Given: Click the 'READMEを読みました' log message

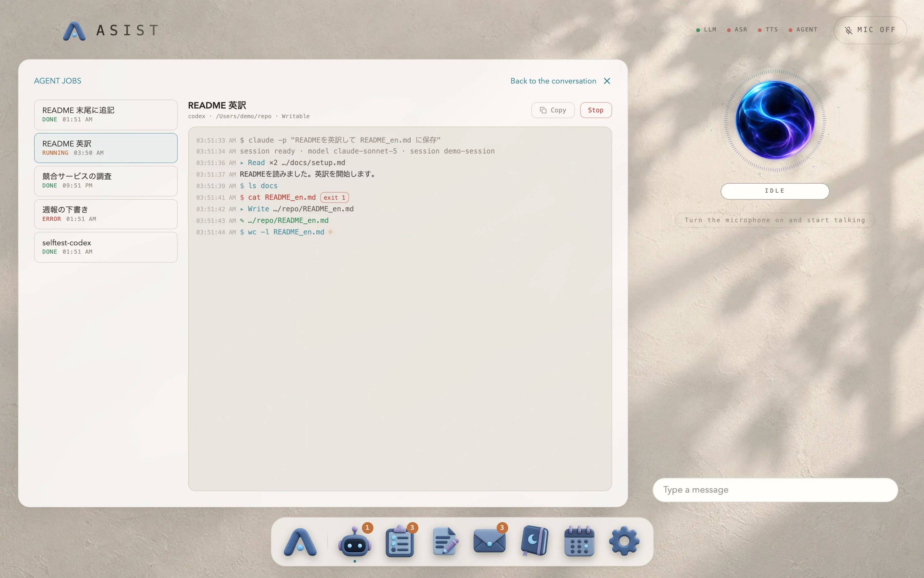Looking at the screenshot, I should (x=308, y=174).
